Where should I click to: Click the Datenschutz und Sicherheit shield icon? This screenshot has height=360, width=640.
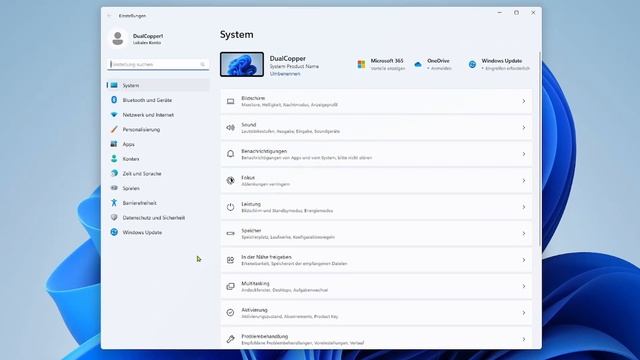tap(114, 218)
